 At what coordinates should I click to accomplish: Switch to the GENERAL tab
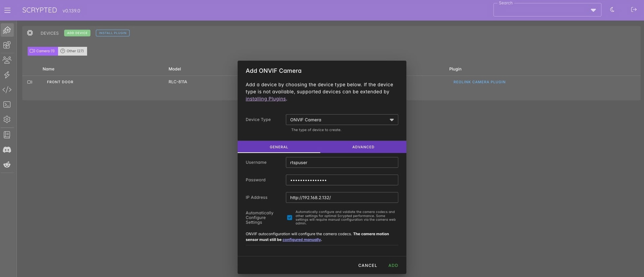(x=279, y=147)
